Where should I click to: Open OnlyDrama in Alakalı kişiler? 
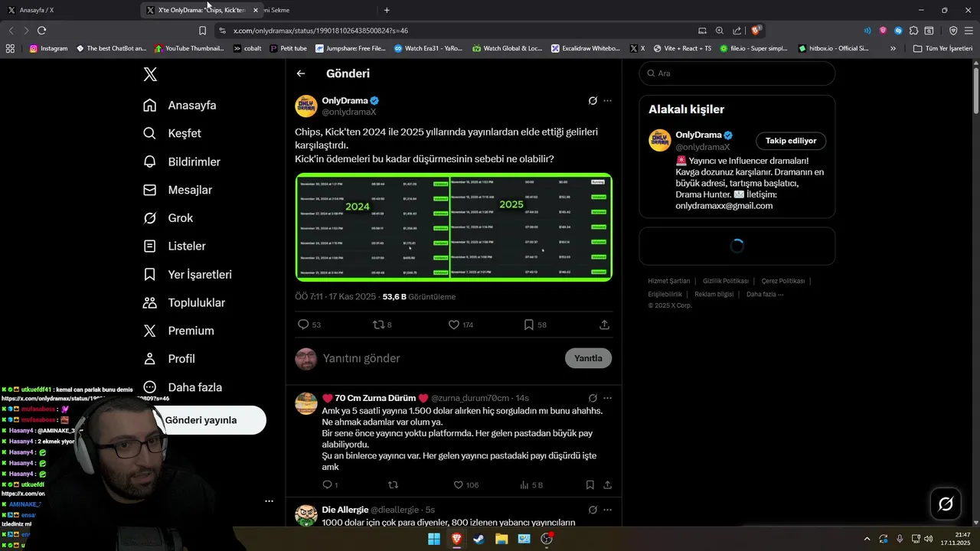(x=698, y=135)
